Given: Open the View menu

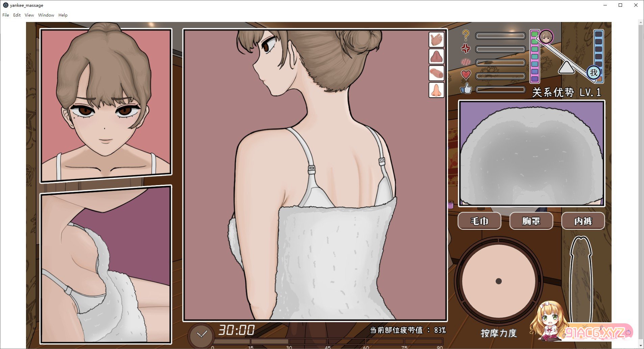Looking at the screenshot, I should (x=29, y=15).
